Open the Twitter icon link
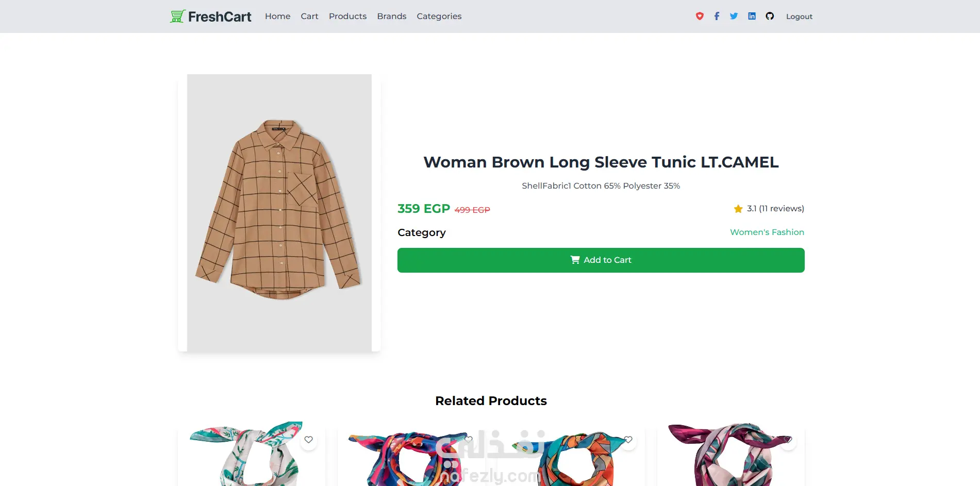This screenshot has height=486, width=980. pyautogui.click(x=734, y=16)
